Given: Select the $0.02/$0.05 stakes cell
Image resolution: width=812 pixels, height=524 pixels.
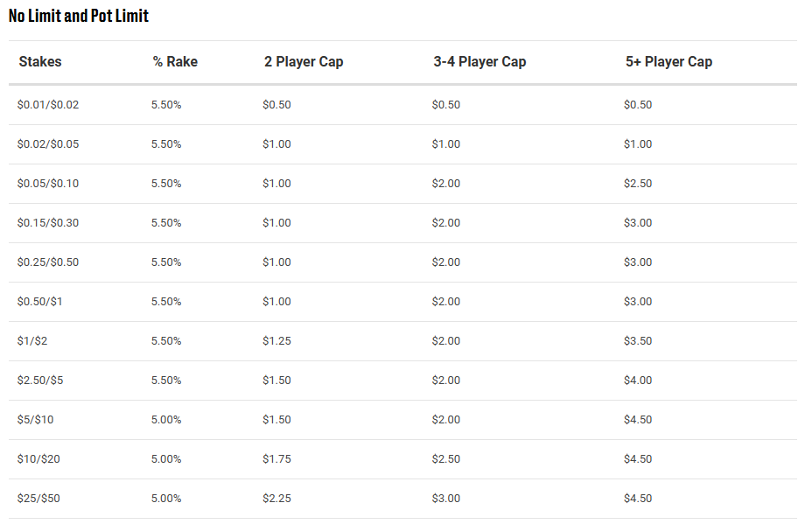Looking at the screenshot, I should (48, 144).
